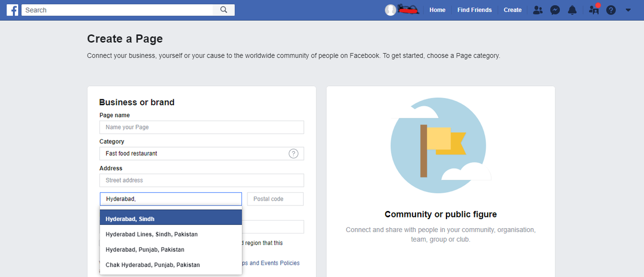Open the Friend Requests icon
The image size is (644, 277).
538,10
